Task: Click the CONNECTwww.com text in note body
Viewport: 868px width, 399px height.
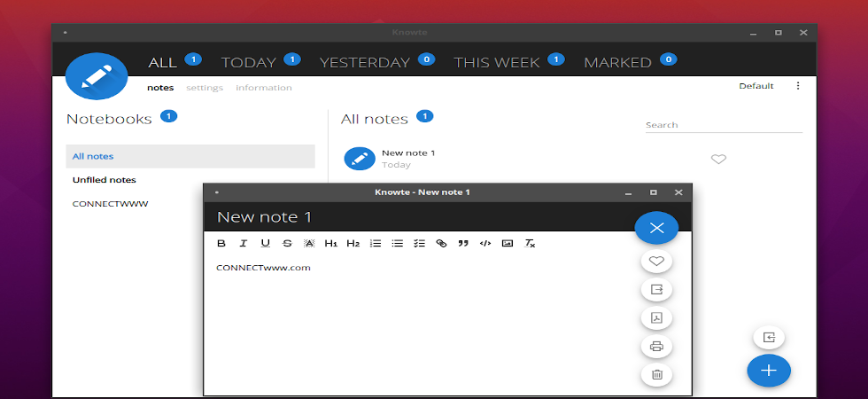Action: (x=264, y=268)
